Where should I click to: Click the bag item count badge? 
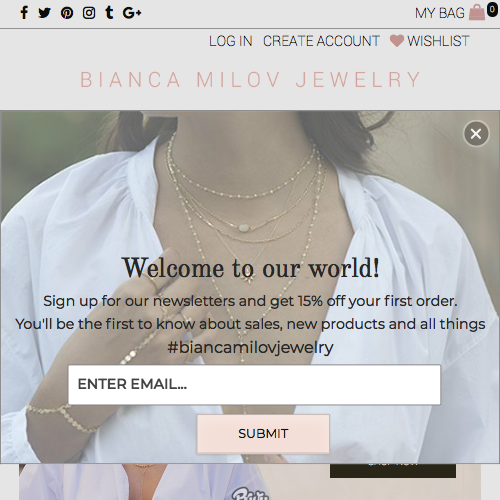[x=492, y=9]
